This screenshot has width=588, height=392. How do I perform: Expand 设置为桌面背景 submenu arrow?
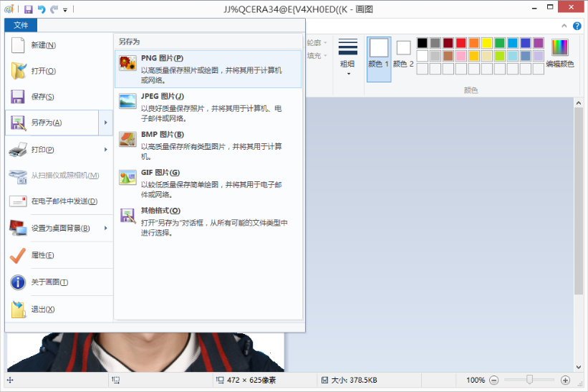click(x=106, y=228)
